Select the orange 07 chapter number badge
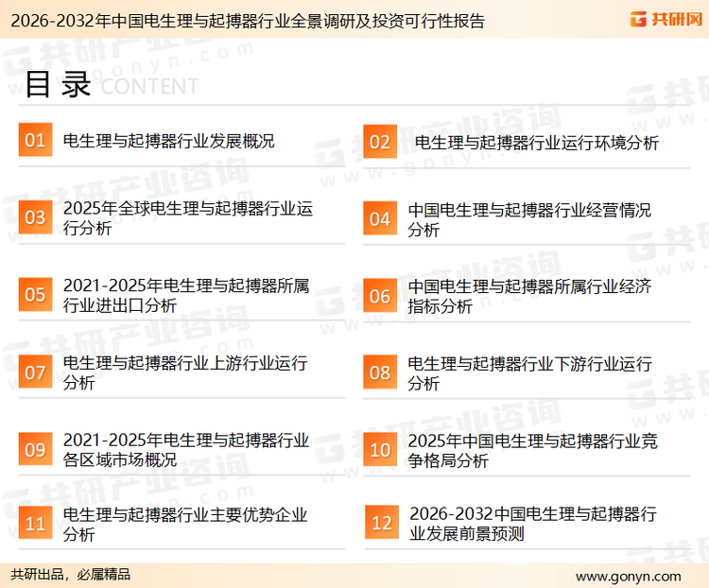709x588 pixels. [x=35, y=372]
